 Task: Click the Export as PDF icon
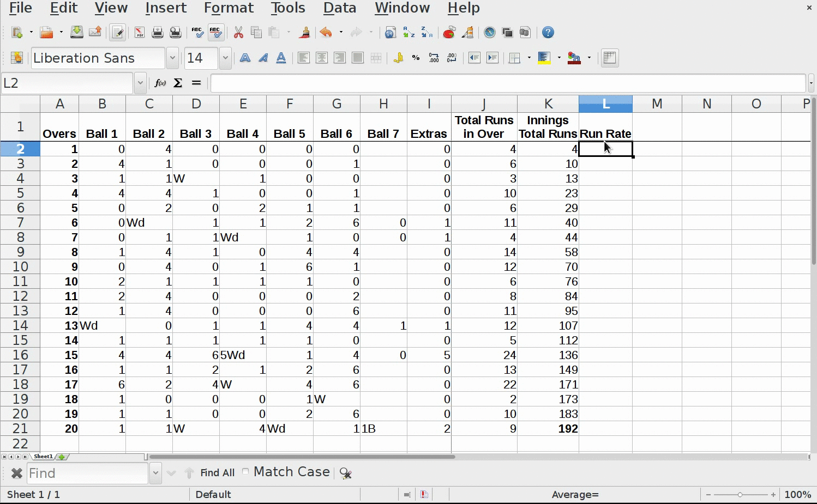pos(140,33)
